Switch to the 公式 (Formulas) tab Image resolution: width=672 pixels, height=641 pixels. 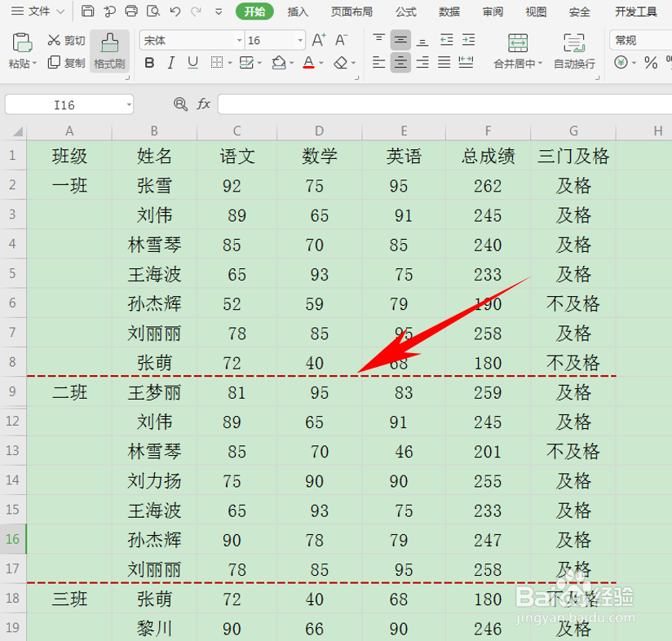coord(406,11)
